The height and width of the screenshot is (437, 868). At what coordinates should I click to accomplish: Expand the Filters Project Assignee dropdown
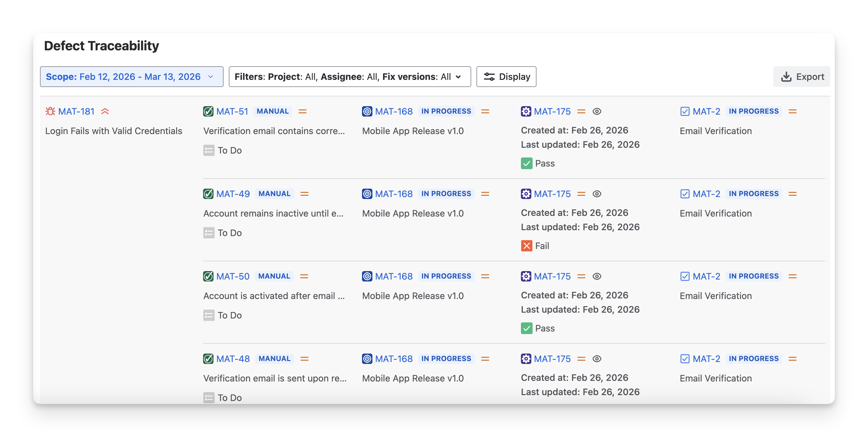click(x=349, y=76)
